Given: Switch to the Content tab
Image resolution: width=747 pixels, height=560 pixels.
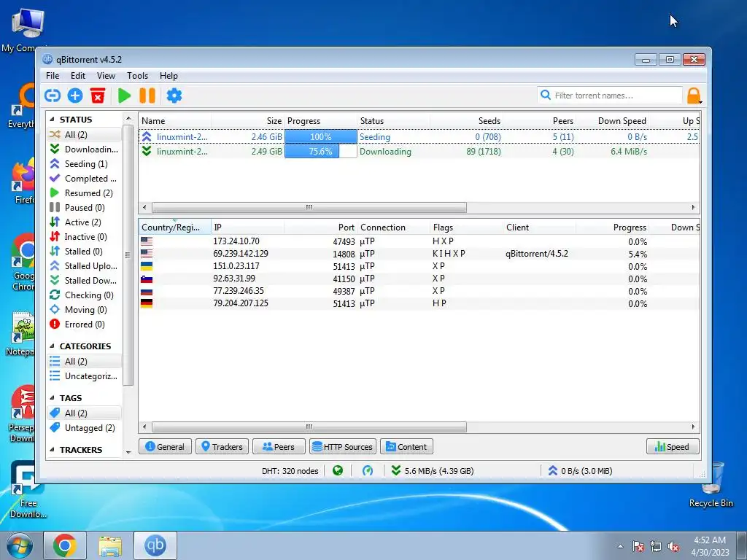Looking at the screenshot, I should [406, 447].
